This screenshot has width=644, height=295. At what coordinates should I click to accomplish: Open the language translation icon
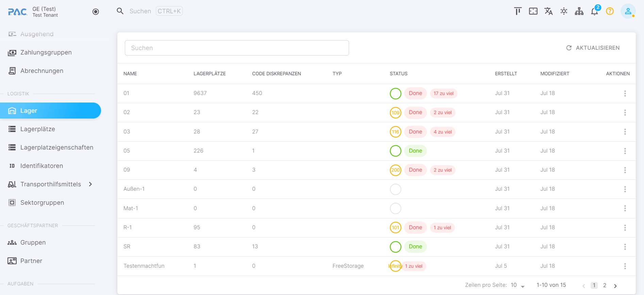point(548,11)
